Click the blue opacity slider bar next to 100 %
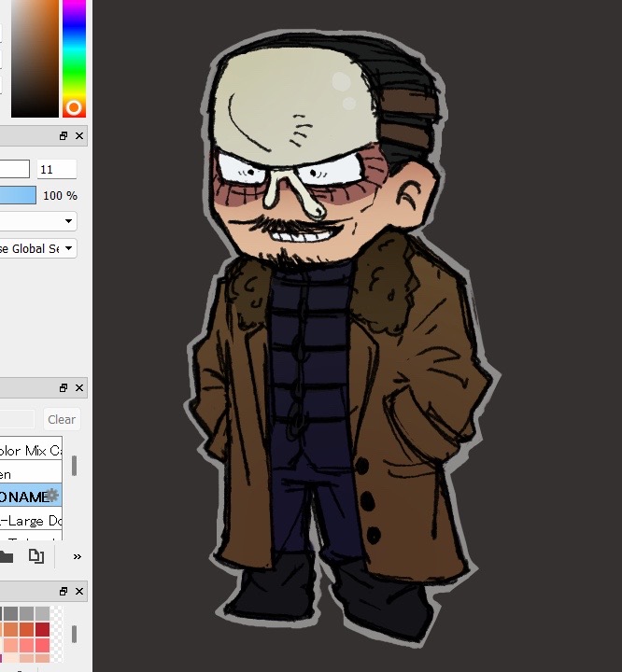Image resolution: width=622 pixels, height=672 pixels. tap(18, 195)
